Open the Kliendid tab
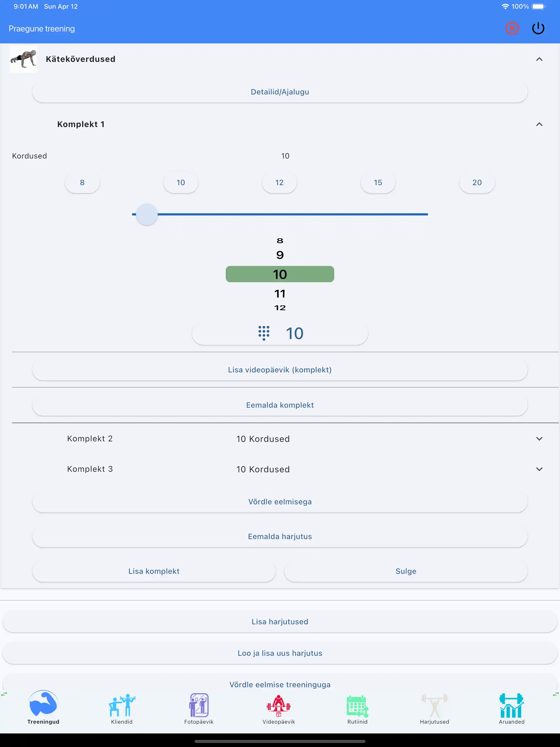Image resolution: width=560 pixels, height=747 pixels. [122, 706]
